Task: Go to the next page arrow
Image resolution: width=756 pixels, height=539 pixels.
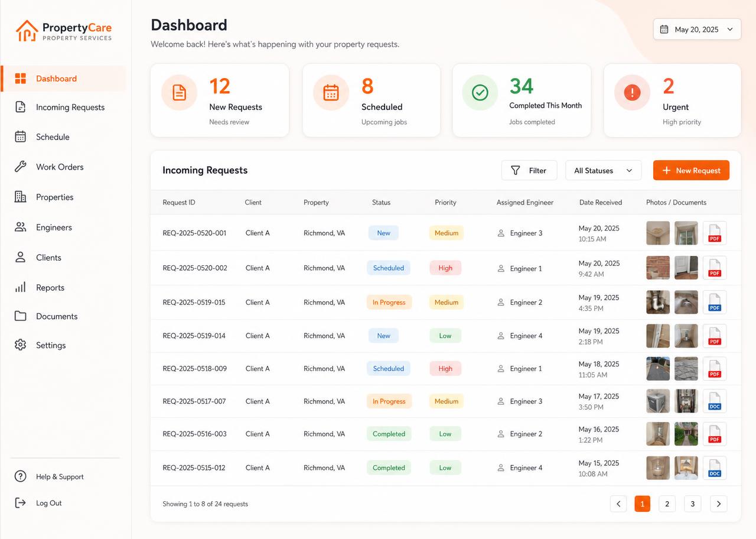Action: pyautogui.click(x=719, y=504)
